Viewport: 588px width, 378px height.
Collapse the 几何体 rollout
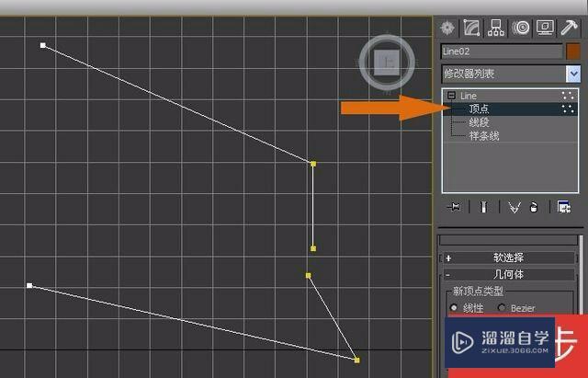pyautogui.click(x=508, y=274)
